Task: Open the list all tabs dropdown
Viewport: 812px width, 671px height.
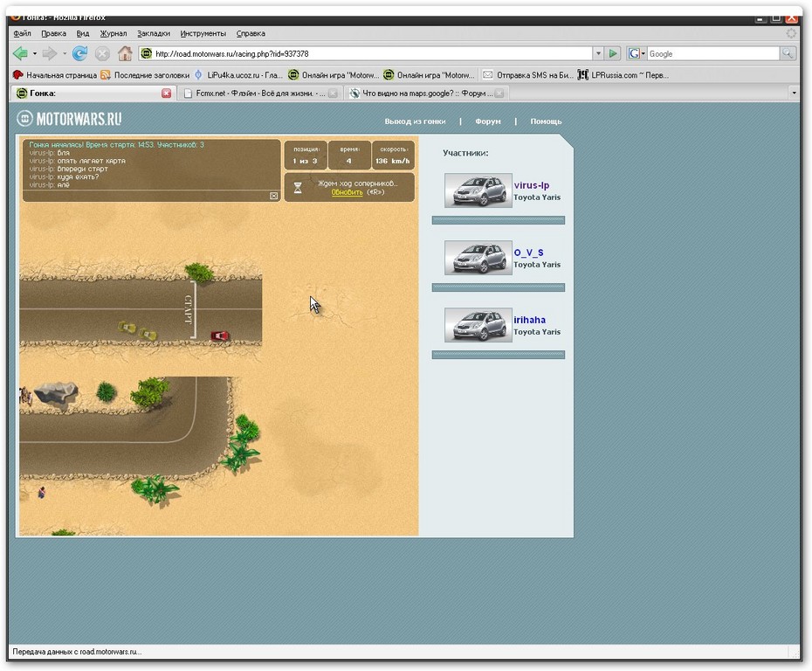Action: pos(794,93)
